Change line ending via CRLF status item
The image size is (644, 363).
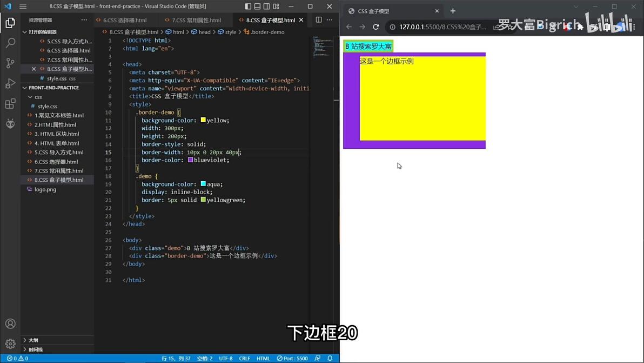[244, 359]
